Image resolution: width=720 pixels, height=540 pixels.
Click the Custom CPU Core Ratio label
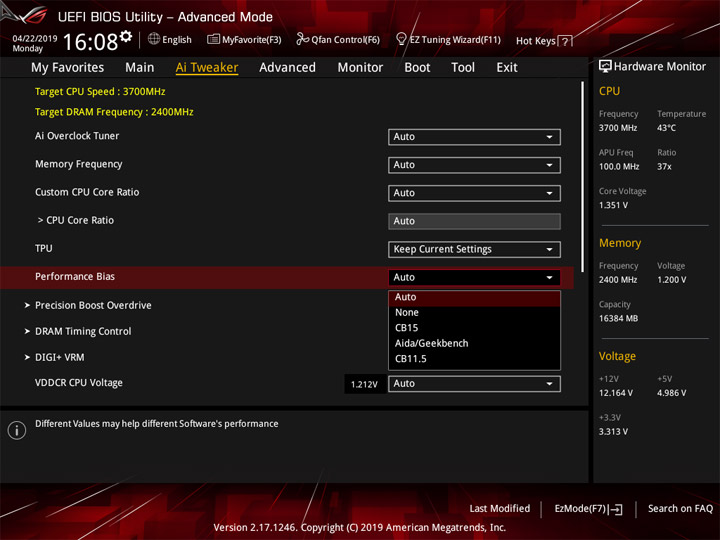point(87,192)
